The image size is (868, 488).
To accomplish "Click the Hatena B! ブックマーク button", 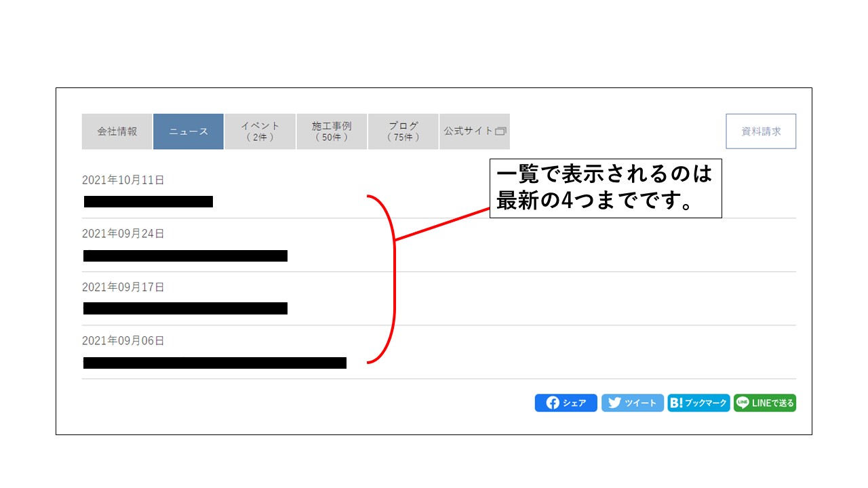I will coord(698,403).
